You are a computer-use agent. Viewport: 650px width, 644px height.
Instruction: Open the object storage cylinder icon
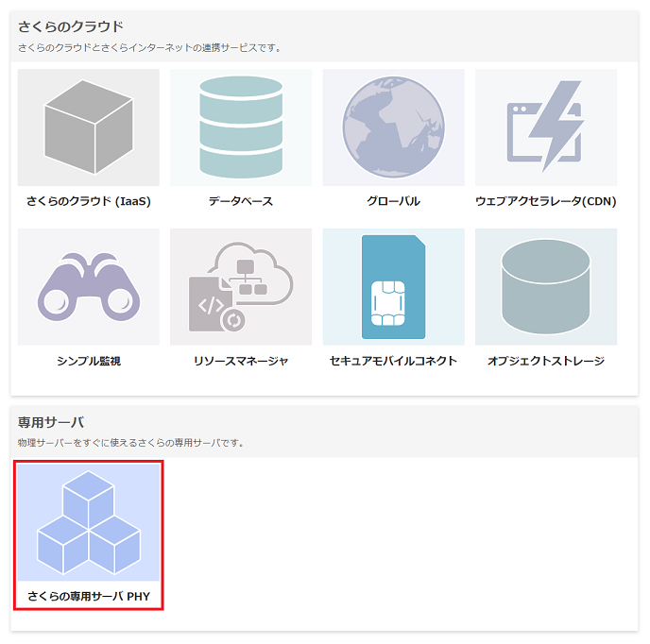pos(546,287)
